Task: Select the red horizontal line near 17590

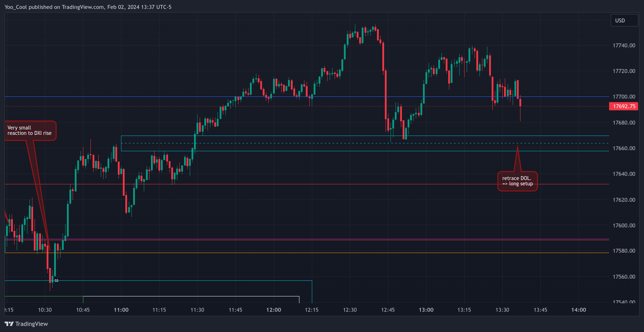Action: pyautogui.click(x=307, y=240)
